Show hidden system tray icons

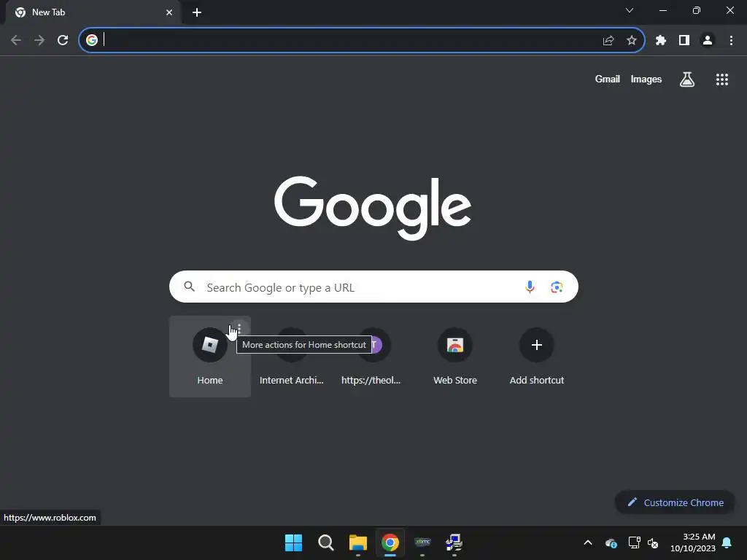click(x=588, y=542)
